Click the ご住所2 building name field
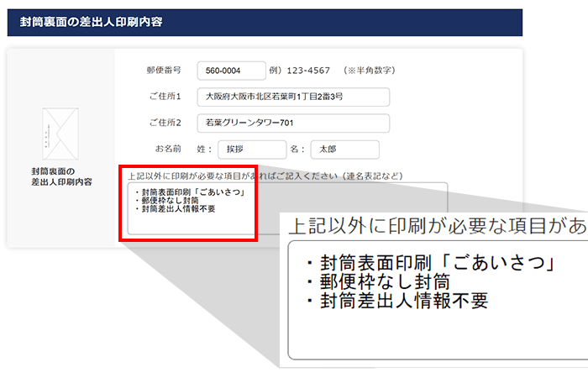The image size is (588, 378). pos(293,123)
